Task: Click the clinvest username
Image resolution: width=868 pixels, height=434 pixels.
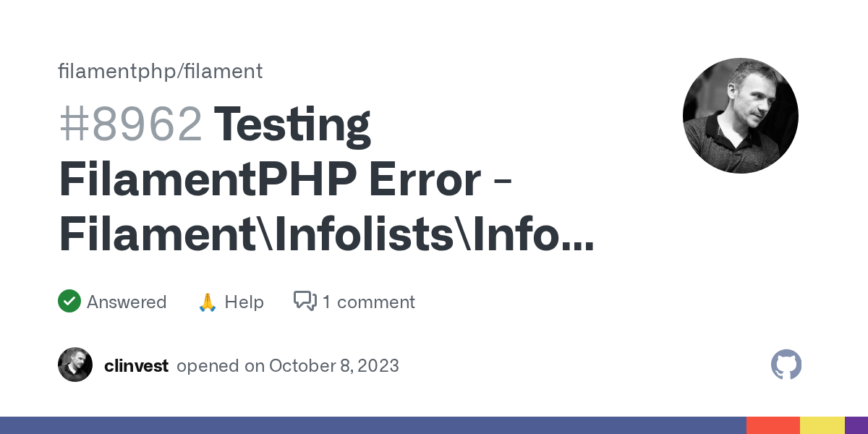Action: [136, 365]
